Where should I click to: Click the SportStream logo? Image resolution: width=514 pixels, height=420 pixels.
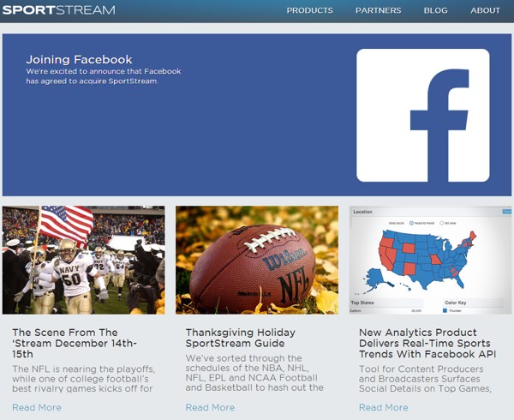point(58,9)
